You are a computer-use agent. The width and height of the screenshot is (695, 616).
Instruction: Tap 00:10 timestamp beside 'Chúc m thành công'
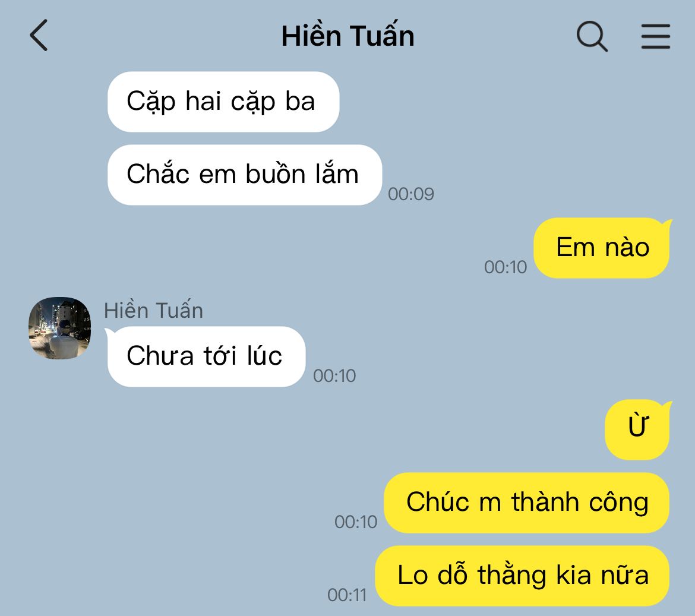pos(356,522)
